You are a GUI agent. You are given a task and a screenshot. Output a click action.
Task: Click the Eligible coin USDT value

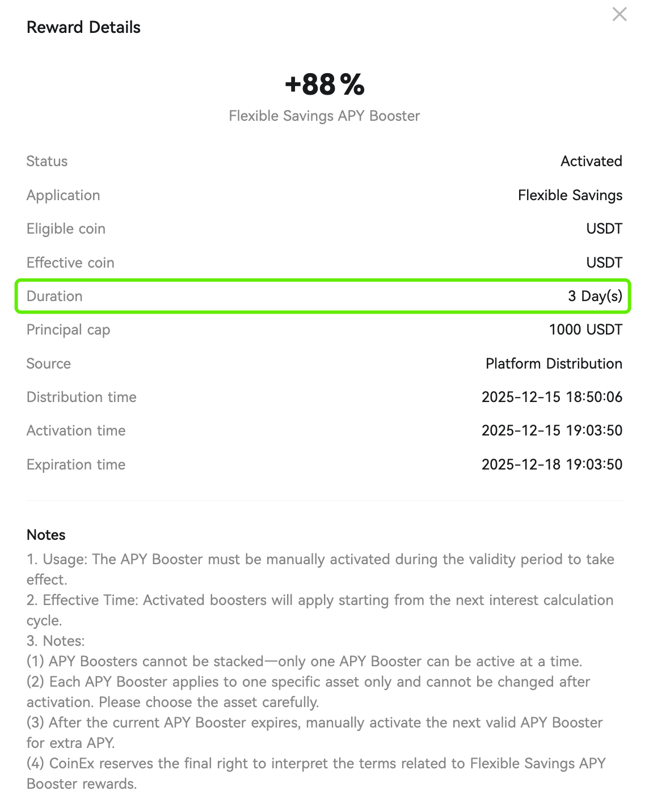point(604,229)
